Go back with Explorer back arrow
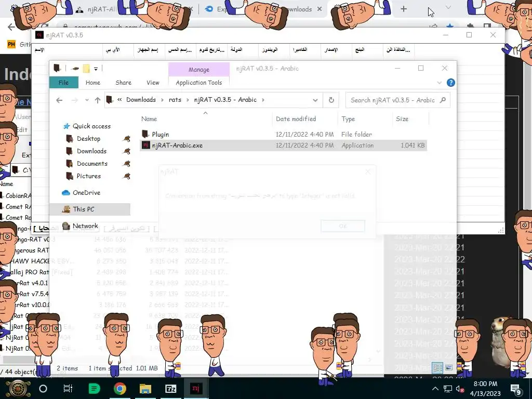 click(x=59, y=100)
